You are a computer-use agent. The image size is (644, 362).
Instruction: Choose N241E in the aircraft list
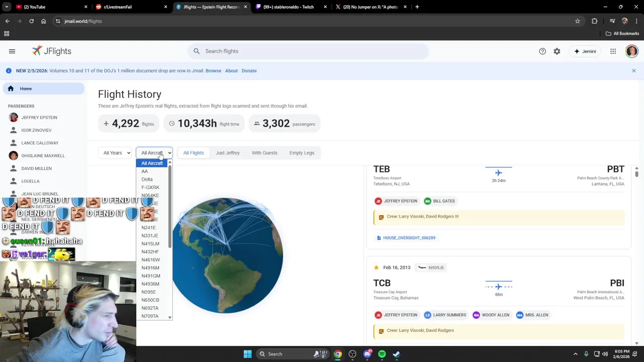click(x=152, y=228)
